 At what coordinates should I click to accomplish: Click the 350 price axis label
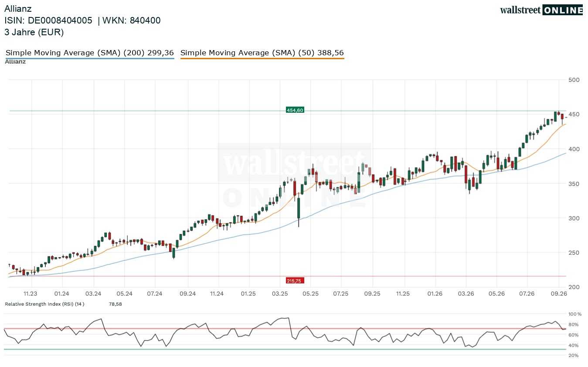[574, 184]
